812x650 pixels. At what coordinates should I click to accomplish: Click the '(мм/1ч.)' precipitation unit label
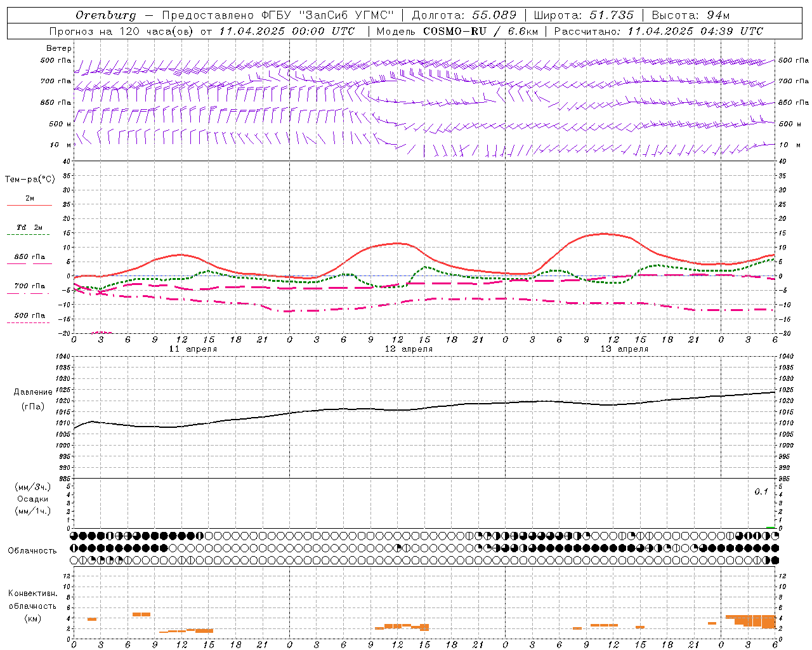click(x=33, y=511)
